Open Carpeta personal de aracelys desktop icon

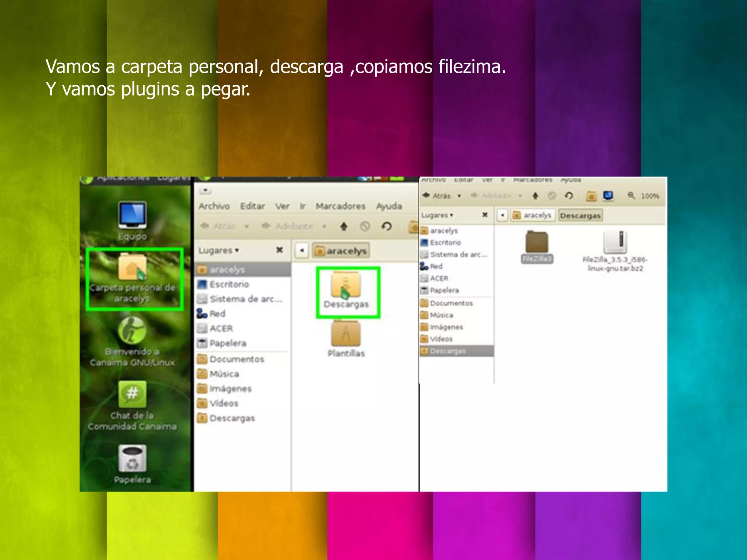click(133, 279)
